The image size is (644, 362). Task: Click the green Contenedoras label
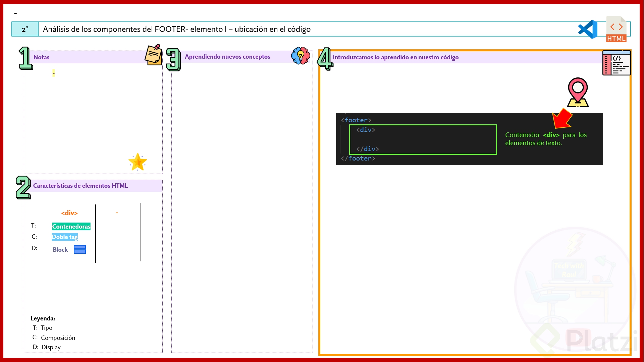(x=71, y=227)
